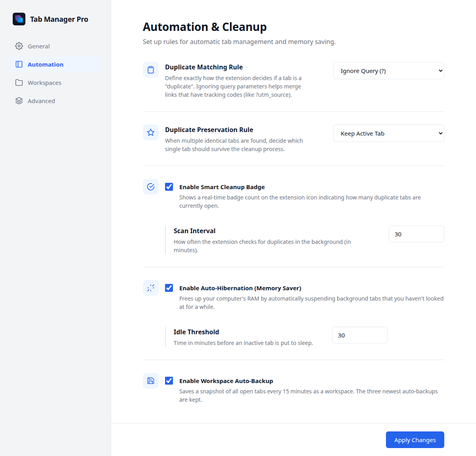Click the Scan Interval number field

tap(416, 234)
